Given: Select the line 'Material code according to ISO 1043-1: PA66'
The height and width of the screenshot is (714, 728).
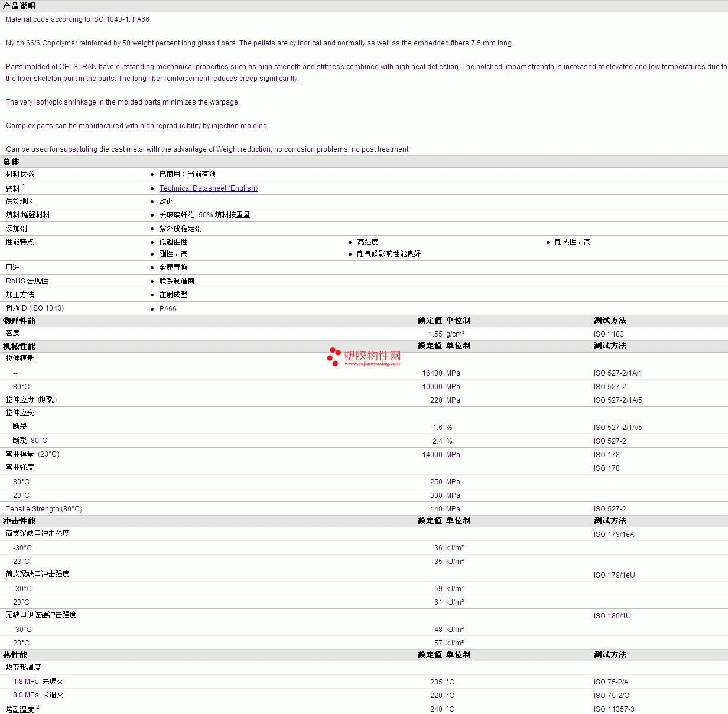Looking at the screenshot, I should click(x=77, y=19).
